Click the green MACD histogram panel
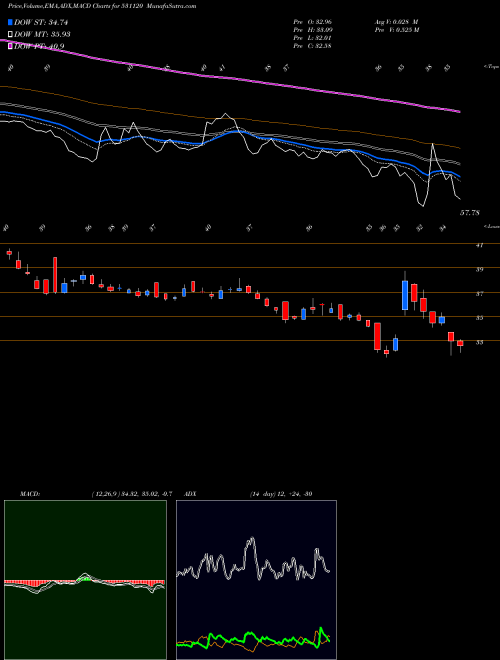500x660 pixels. (85, 580)
